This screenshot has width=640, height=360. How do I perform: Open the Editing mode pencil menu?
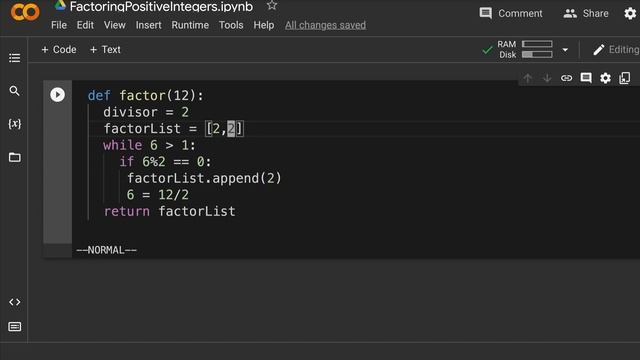point(616,50)
